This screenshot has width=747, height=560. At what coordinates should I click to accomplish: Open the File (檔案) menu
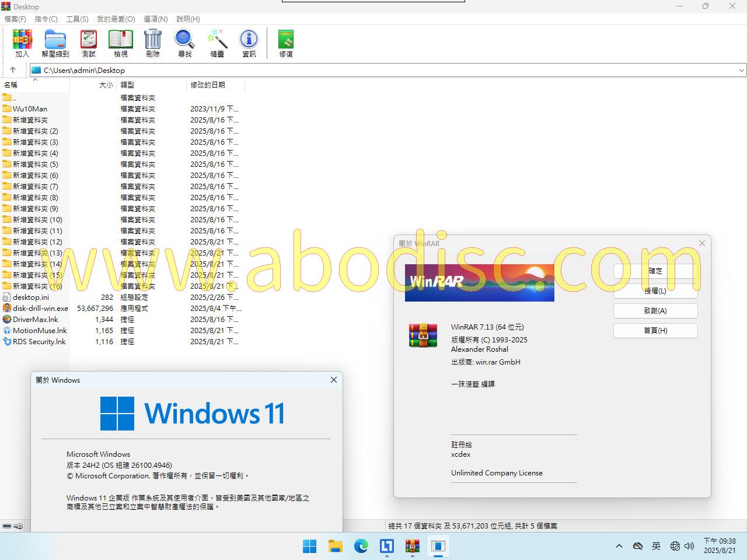click(x=15, y=19)
